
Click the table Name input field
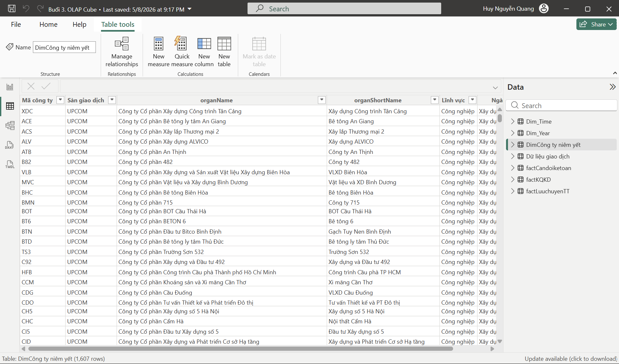coord(64,47)
